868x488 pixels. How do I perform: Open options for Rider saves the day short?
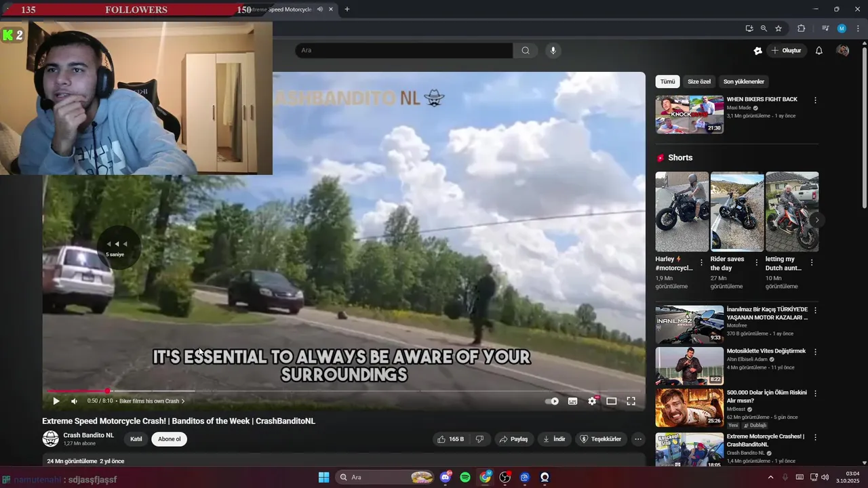(x=756, y=262)
